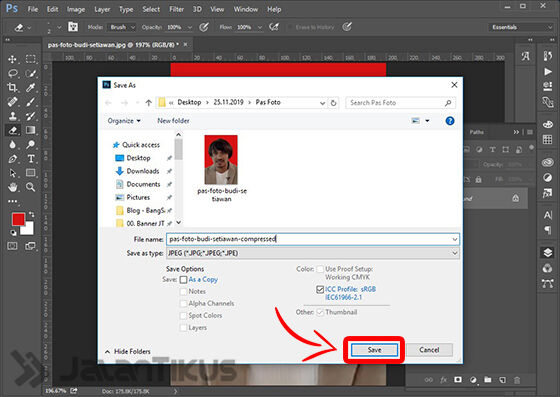The height and width of the screenshot is (397, 560).
Task: Select the Crop tool
Action: pyautogui.click(x=12, y=87)
